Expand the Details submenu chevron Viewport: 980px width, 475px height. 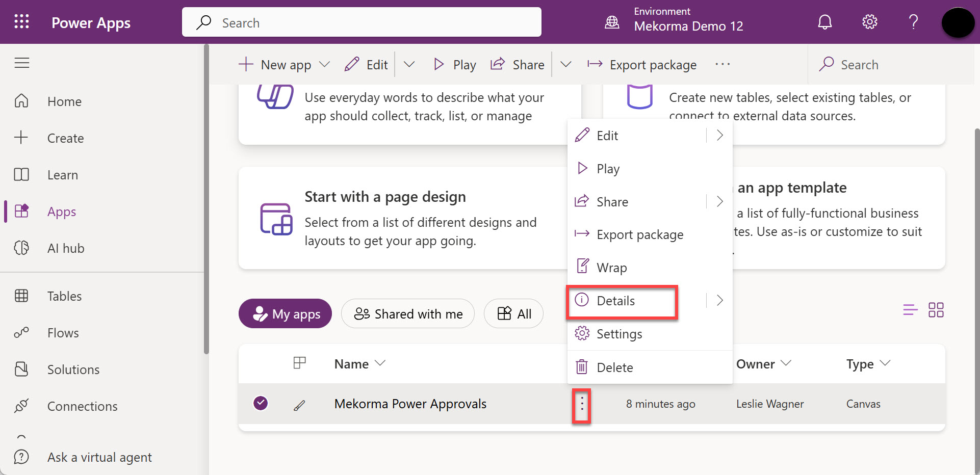tap(719, 301)
